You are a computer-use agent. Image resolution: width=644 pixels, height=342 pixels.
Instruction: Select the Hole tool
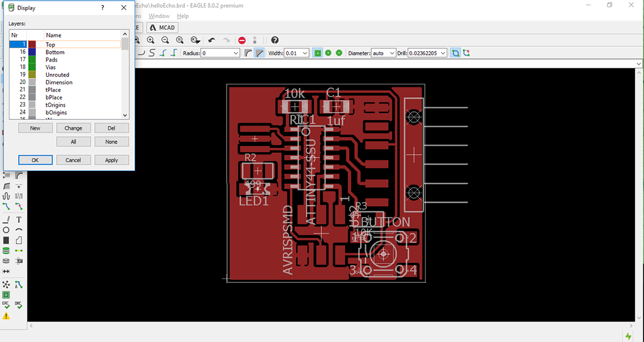[6, 261]
